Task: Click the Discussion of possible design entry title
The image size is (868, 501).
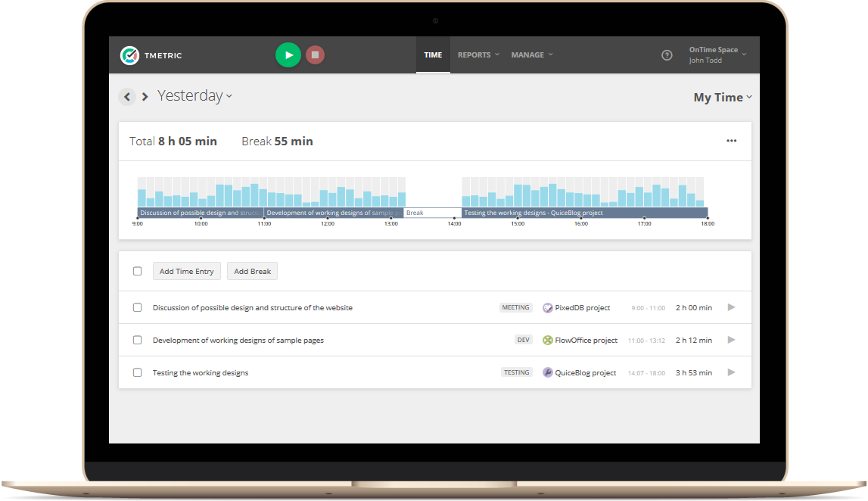Action: [253, 308]
